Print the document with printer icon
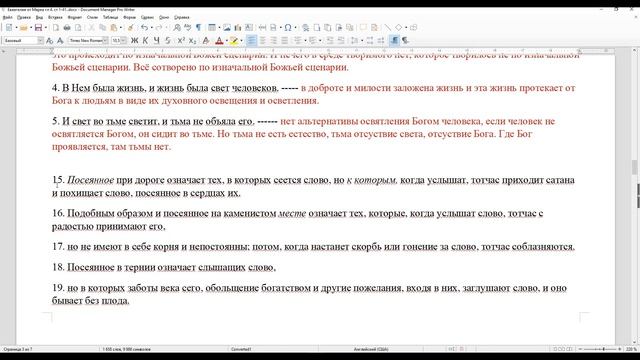Viewport: 640px width, 360px height. (x=67, y=28)
